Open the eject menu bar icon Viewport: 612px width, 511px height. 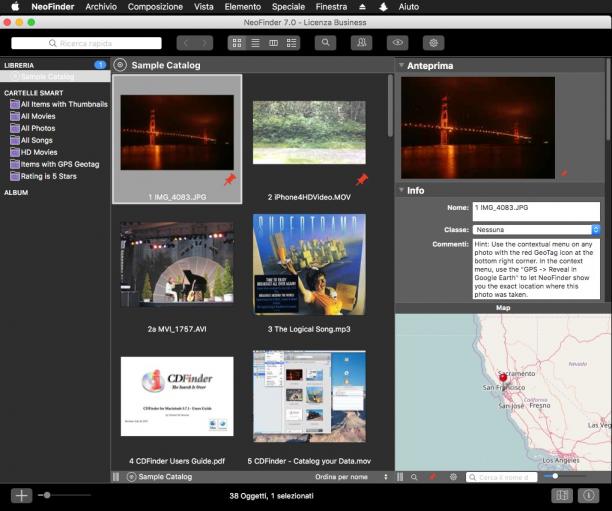363,7
